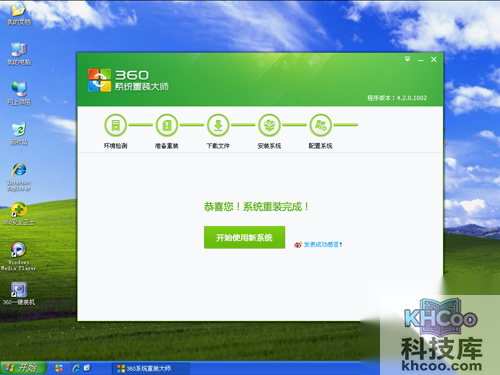Click the 准备重装 step icon
The width and height of the screenshot is (500, 375).
[x=167, y=125]
